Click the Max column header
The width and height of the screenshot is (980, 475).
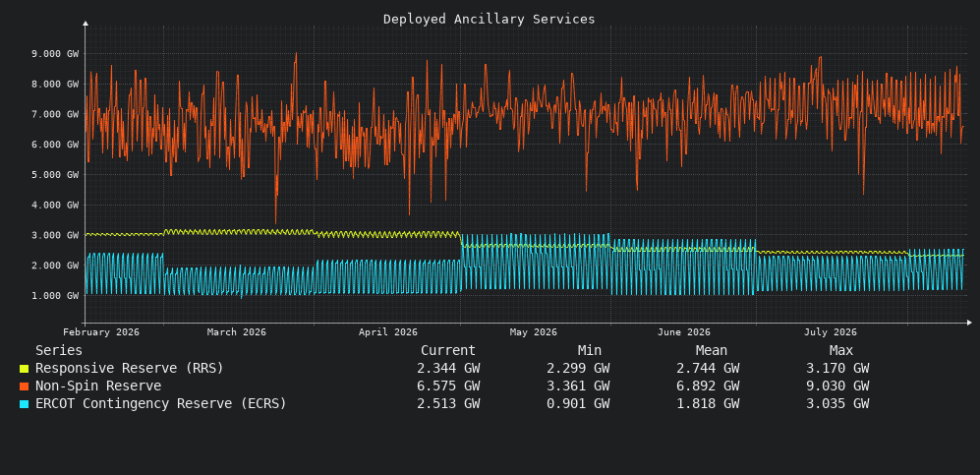pos(841,350)
